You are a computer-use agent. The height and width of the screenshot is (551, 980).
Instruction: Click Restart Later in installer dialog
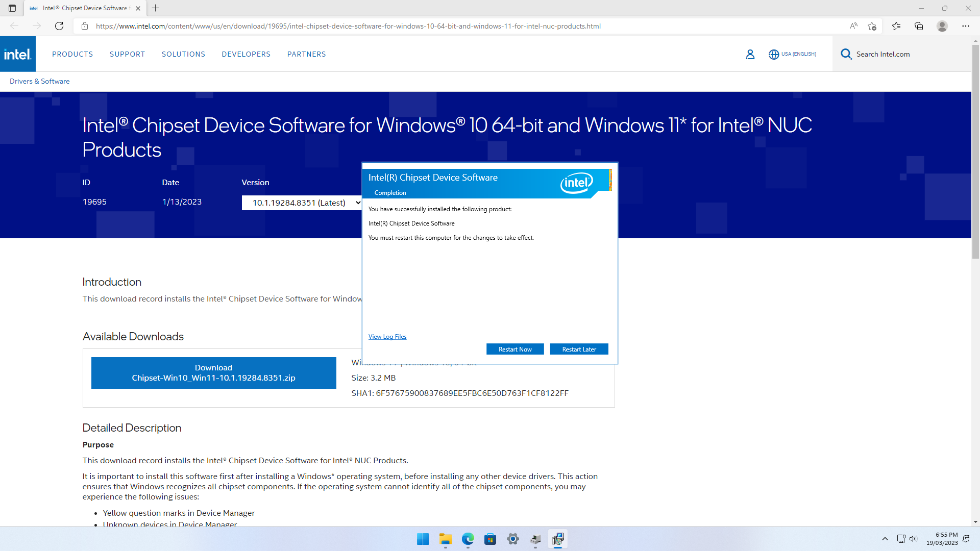coord(579,349)
